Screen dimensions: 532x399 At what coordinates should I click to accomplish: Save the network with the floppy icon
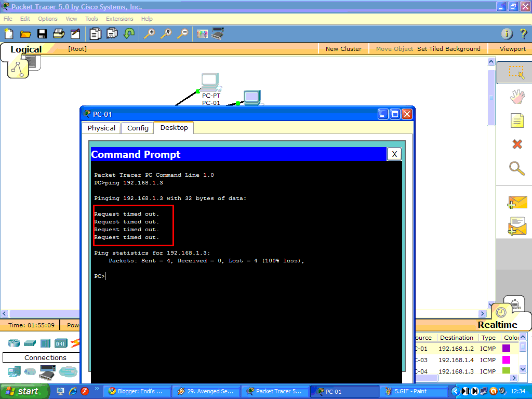42,34
